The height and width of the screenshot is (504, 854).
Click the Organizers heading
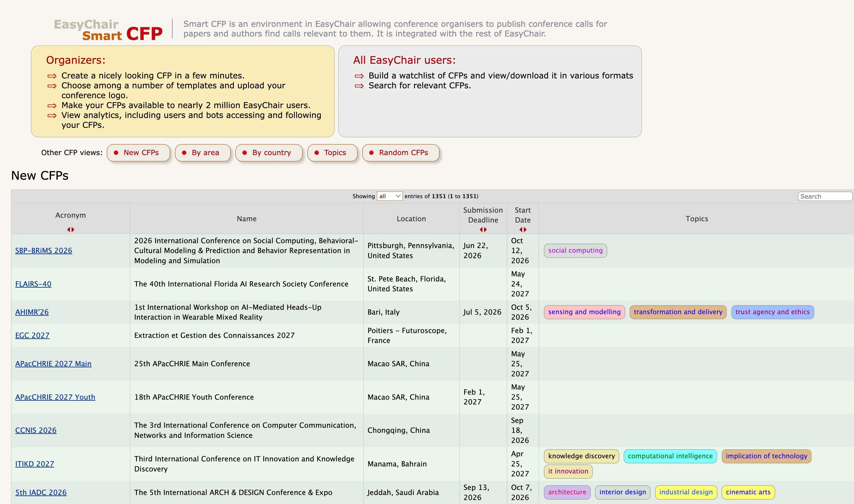coord(76,60)
